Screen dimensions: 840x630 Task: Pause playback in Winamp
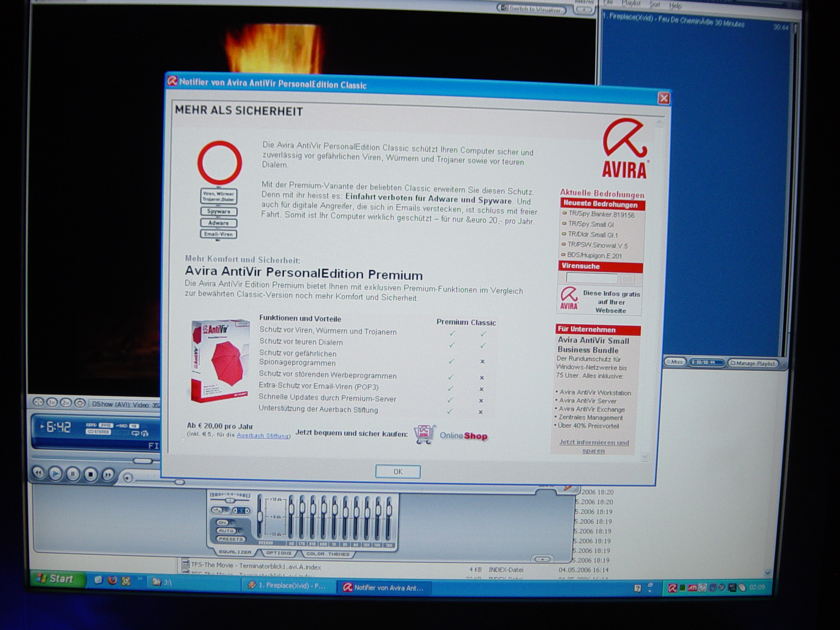[x=73, y=474]
